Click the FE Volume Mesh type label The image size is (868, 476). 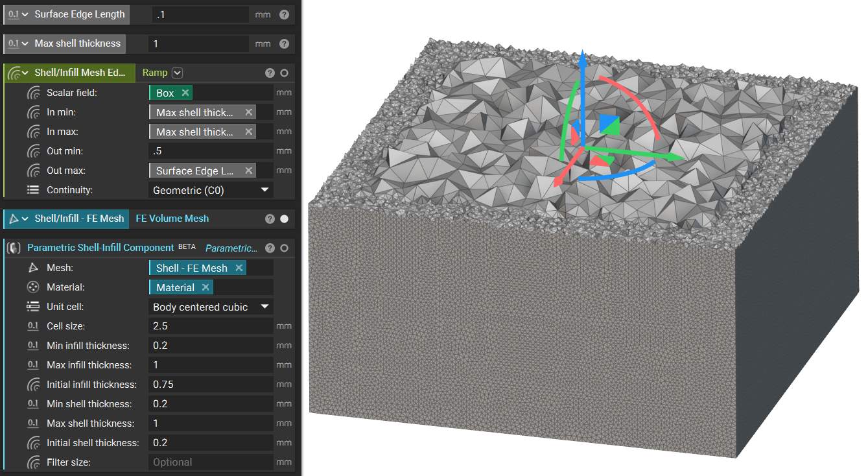coord(172,219)
